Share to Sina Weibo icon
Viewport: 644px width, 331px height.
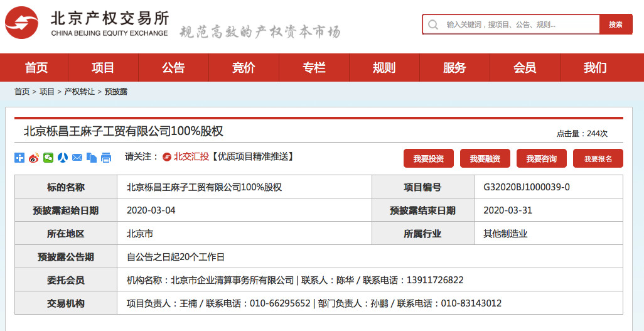coord(34,158)
